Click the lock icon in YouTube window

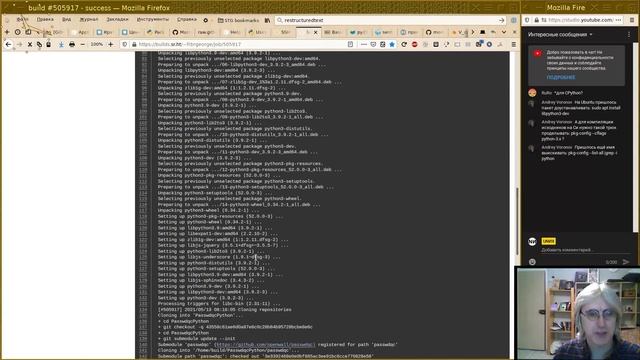(536, 20)
